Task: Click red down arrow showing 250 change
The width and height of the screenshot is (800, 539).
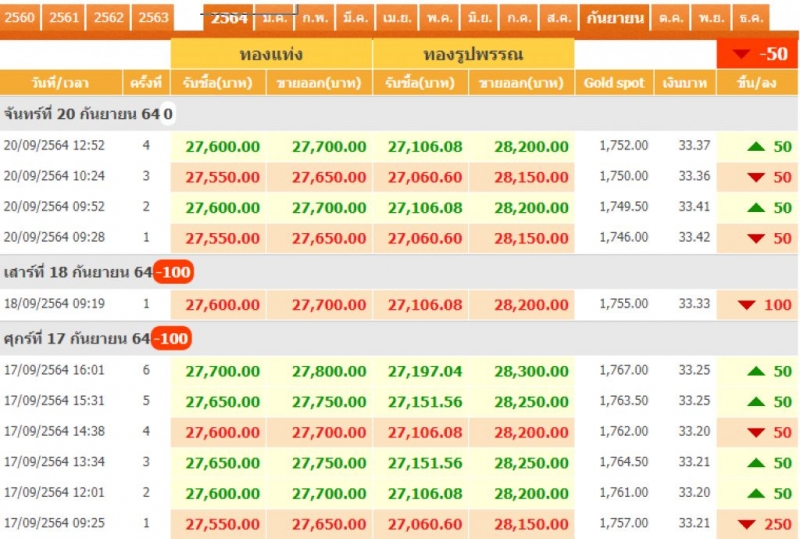Action: pos(746,523)
